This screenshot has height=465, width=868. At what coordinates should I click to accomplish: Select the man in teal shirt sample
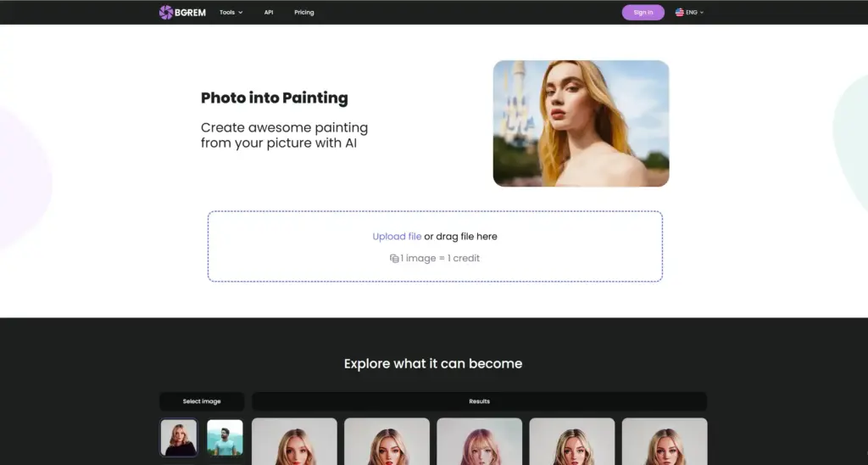225,437
